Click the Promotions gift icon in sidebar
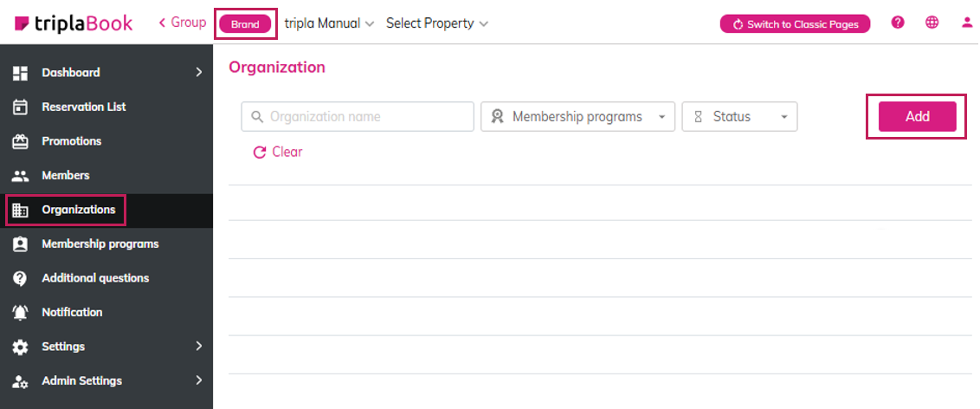This screenshot has width=980, height=409. pyautogui.click(x=21, y=141)
